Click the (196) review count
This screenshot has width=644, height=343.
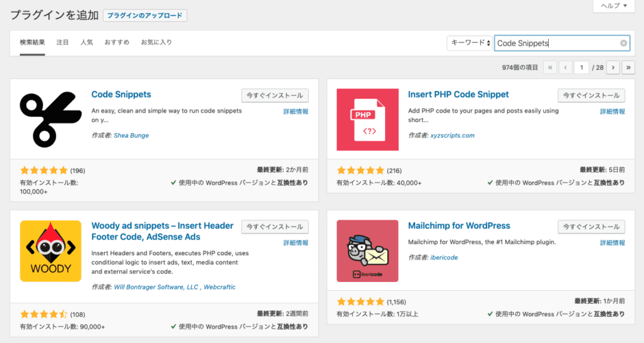77,171
